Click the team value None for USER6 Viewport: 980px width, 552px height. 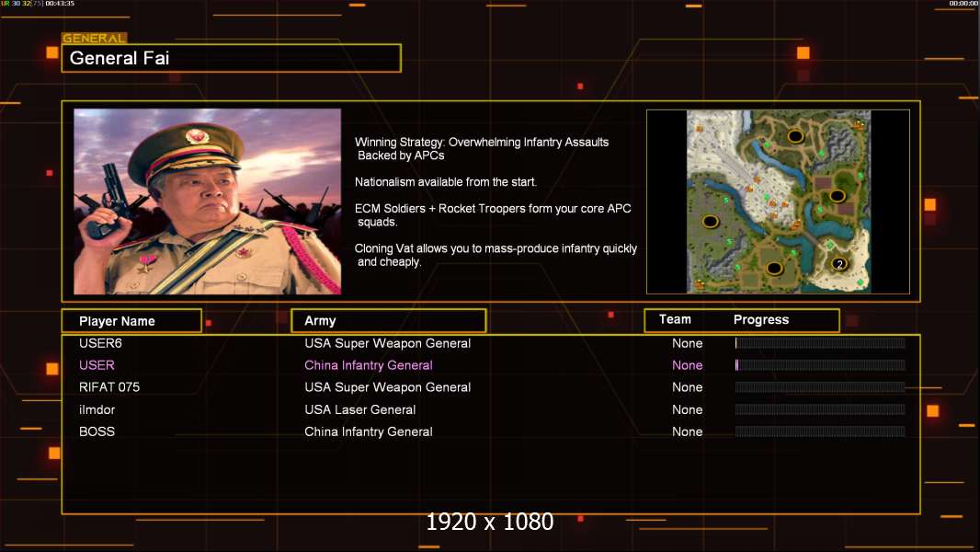pos(687,343)
